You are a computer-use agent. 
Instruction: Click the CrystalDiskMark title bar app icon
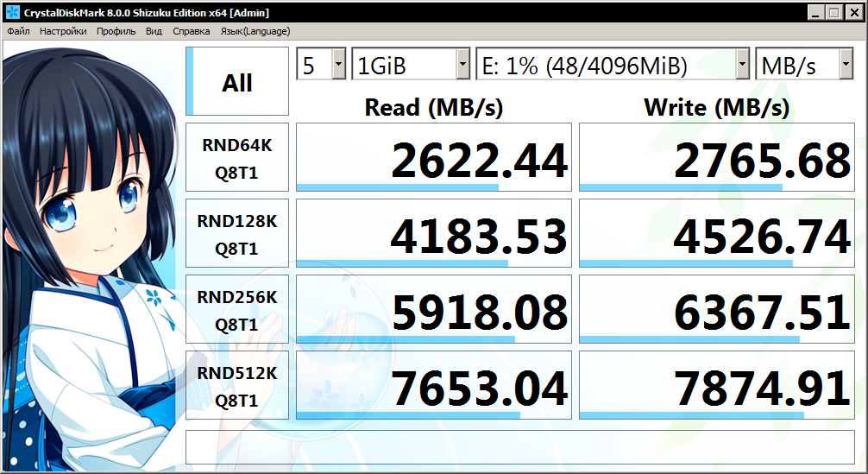tap(11, 11)
